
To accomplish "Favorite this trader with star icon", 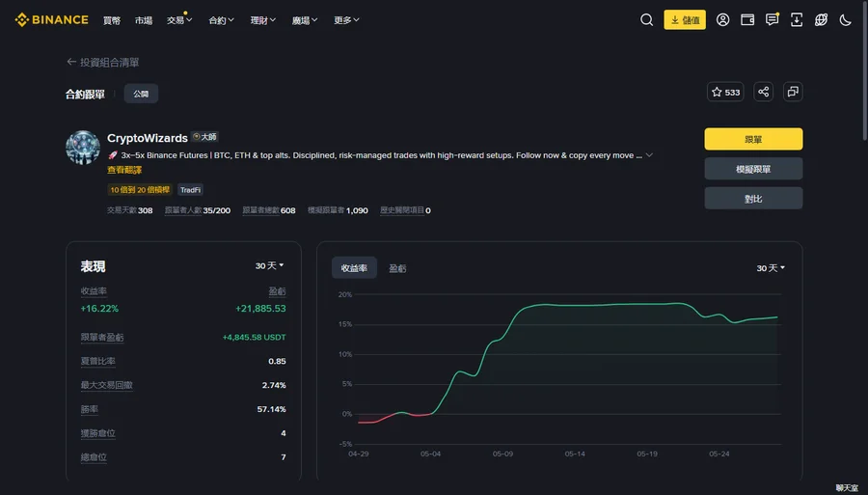I will [725, 92].
